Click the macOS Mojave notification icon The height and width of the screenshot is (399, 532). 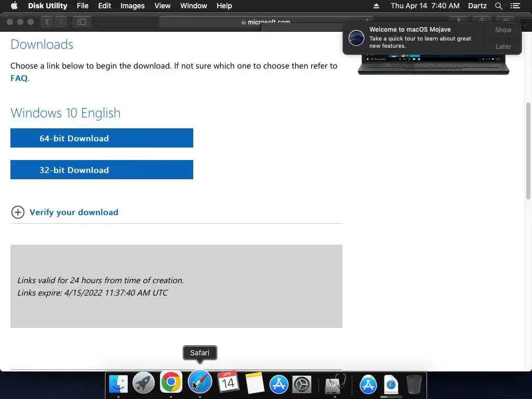click(x=356, y=37)
